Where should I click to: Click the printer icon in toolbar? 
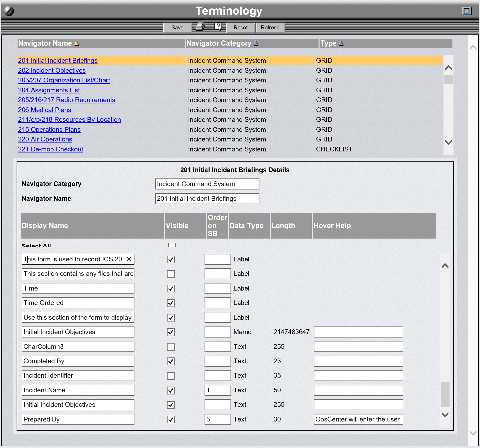pyautogui.click(x=200, y=27)
